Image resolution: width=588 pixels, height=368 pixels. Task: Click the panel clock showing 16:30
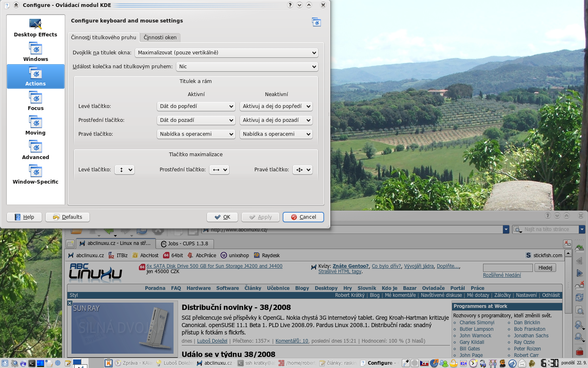coord(550,363)
